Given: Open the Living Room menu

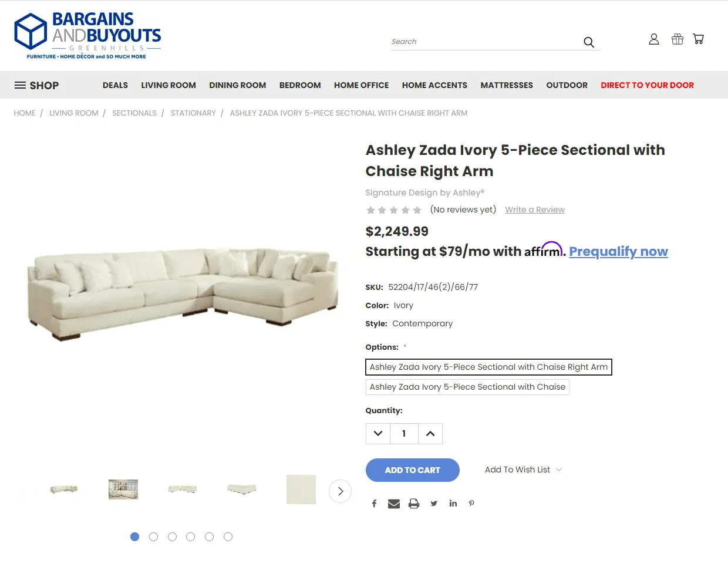Looking at the screenshot, I should click(168, 86).
